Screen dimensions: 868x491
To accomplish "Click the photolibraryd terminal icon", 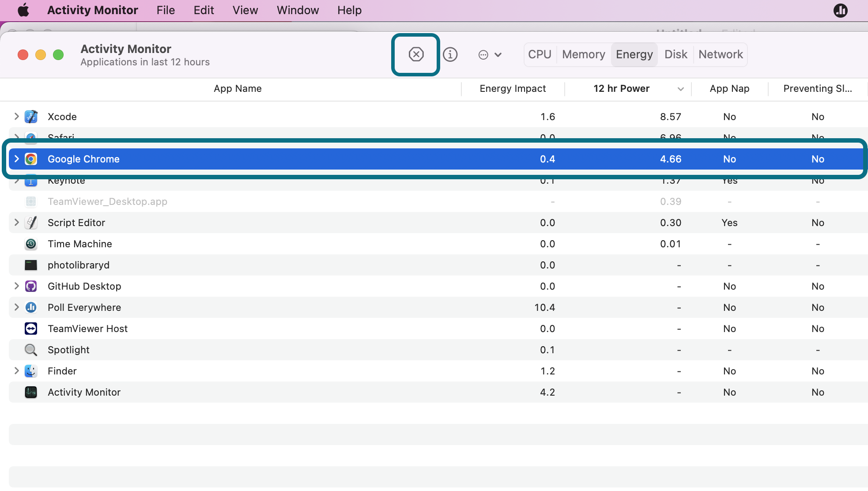I will click(31, 265).
